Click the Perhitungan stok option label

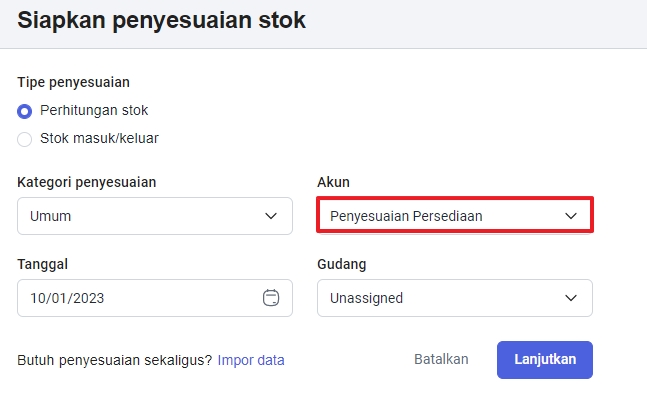tap(94, 110)
